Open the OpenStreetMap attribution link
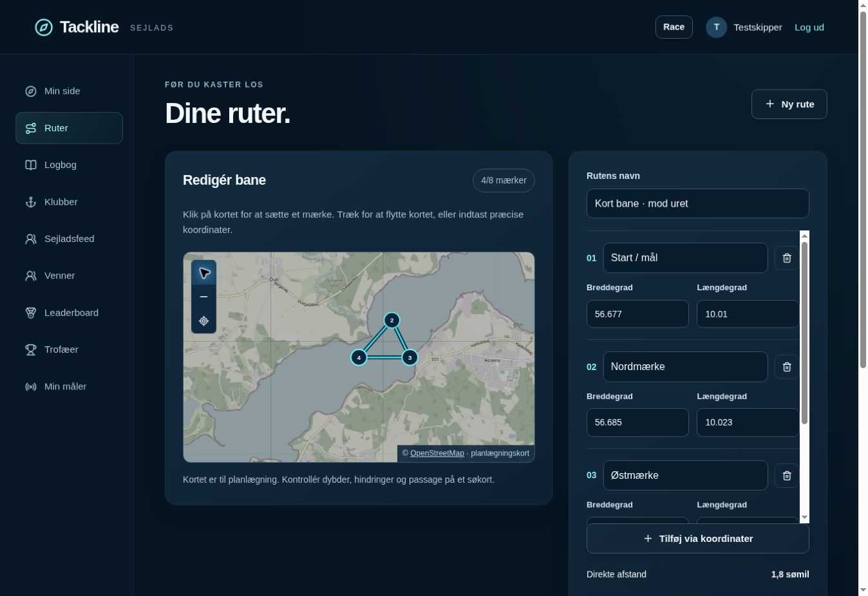 pos(437,453)
